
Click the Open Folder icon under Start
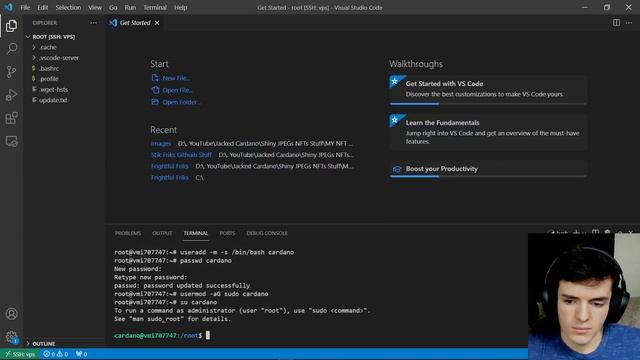tap(155, 102)
